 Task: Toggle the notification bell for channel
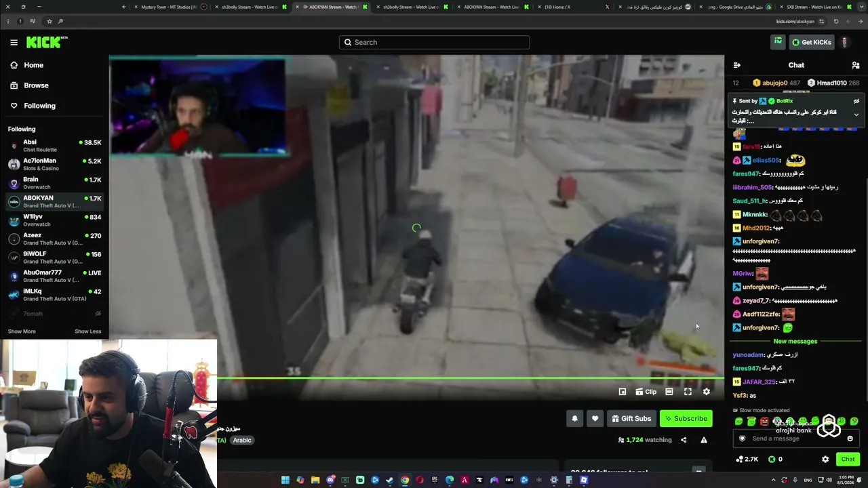coord(575,419)
